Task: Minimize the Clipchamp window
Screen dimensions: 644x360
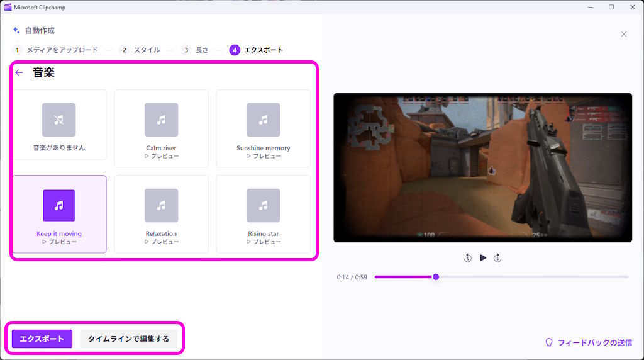Action: point(590,7)
